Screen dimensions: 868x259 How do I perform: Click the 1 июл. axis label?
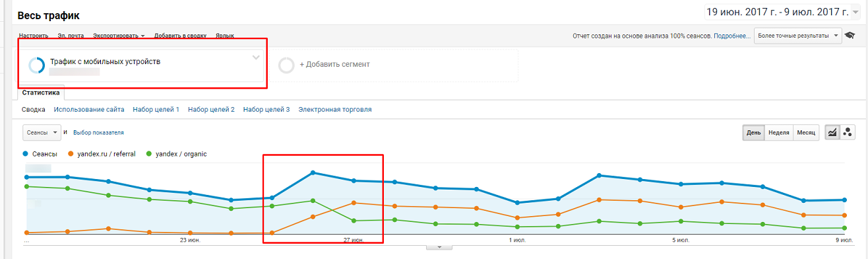click(x=518, y=240)
